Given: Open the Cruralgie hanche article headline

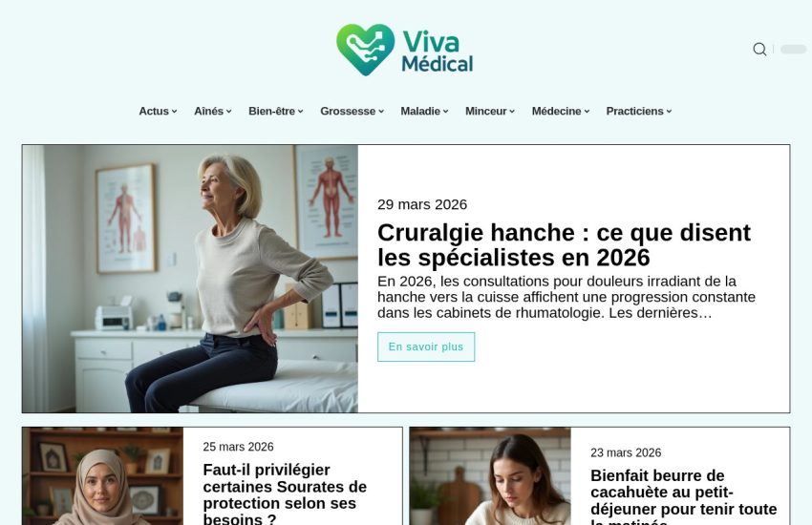Looking at the screenshot, I should [x=564, y=245].
